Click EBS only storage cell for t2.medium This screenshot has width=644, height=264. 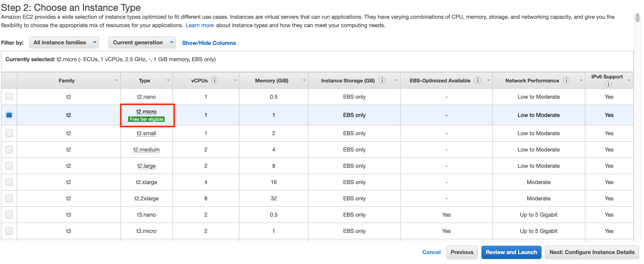point(354,150)
